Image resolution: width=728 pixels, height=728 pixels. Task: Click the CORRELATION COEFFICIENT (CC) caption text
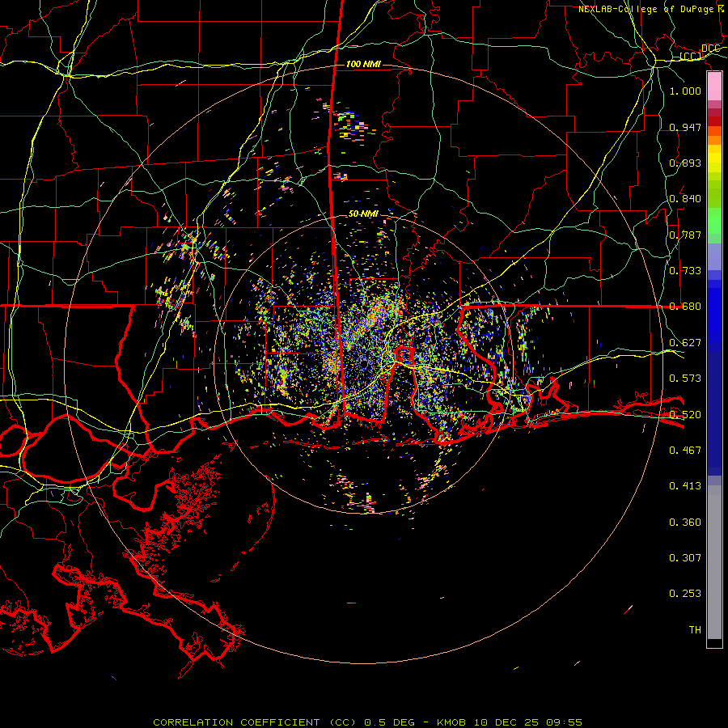pos(255,722)
